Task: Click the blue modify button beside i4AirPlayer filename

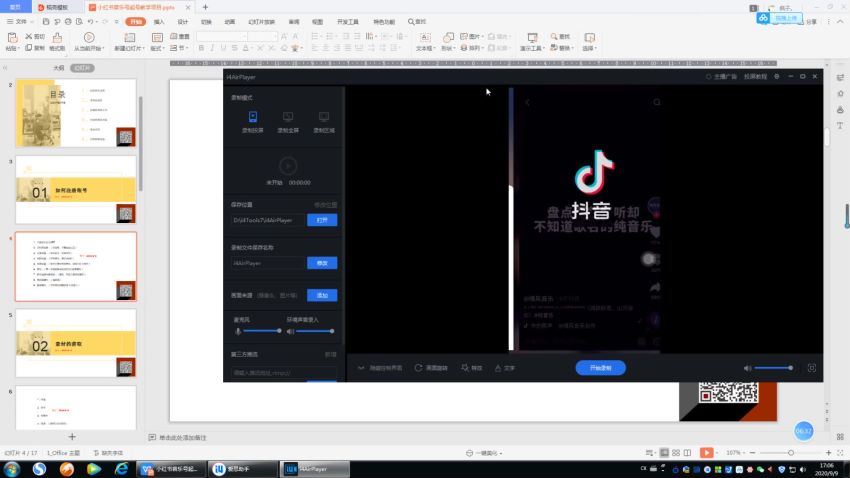Action: point(322,263)
